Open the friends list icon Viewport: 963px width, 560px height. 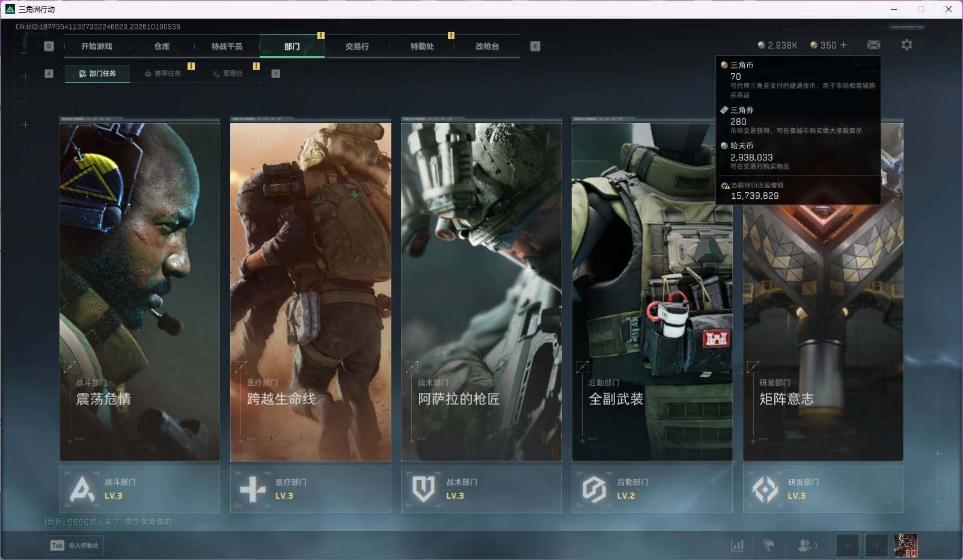[x=807, y=546]
